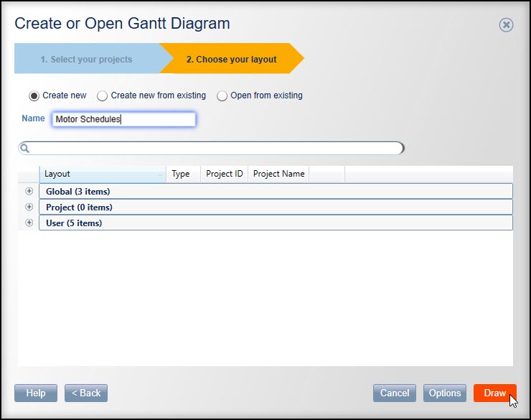Viewport: 531px width, 420px height.
Task: Sort by the Layout column header
Action: tap(103, 174)
